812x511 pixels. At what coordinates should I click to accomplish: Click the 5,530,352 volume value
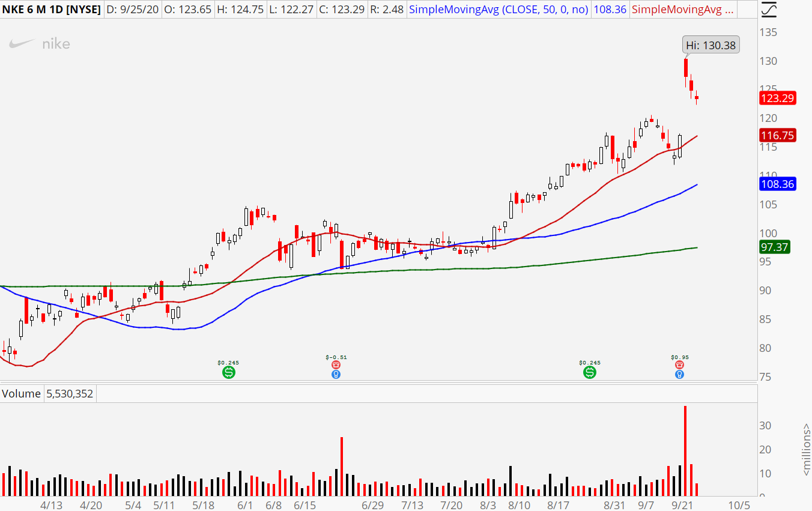[x=69, y=394]
